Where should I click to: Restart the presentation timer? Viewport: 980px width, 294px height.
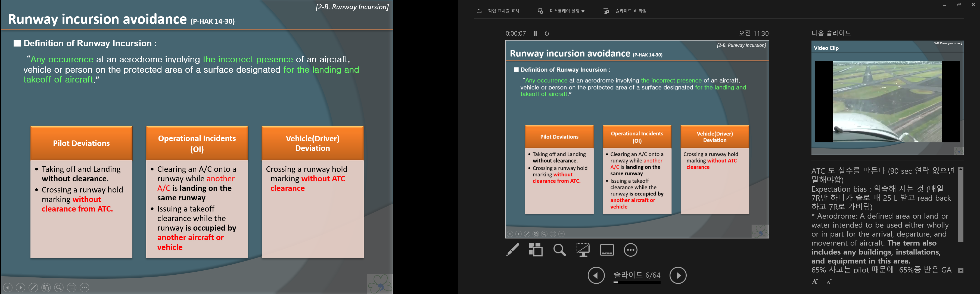point(547,33)
